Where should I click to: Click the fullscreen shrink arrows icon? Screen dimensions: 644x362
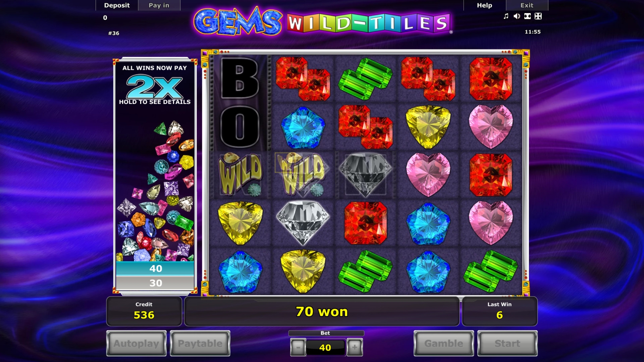538,16
